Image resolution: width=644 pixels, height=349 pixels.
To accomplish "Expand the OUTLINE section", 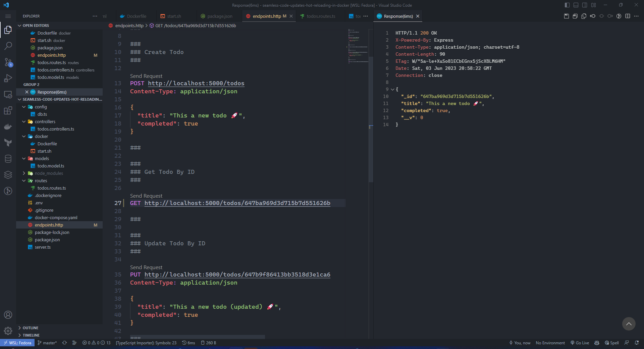I will click(30, 328).
